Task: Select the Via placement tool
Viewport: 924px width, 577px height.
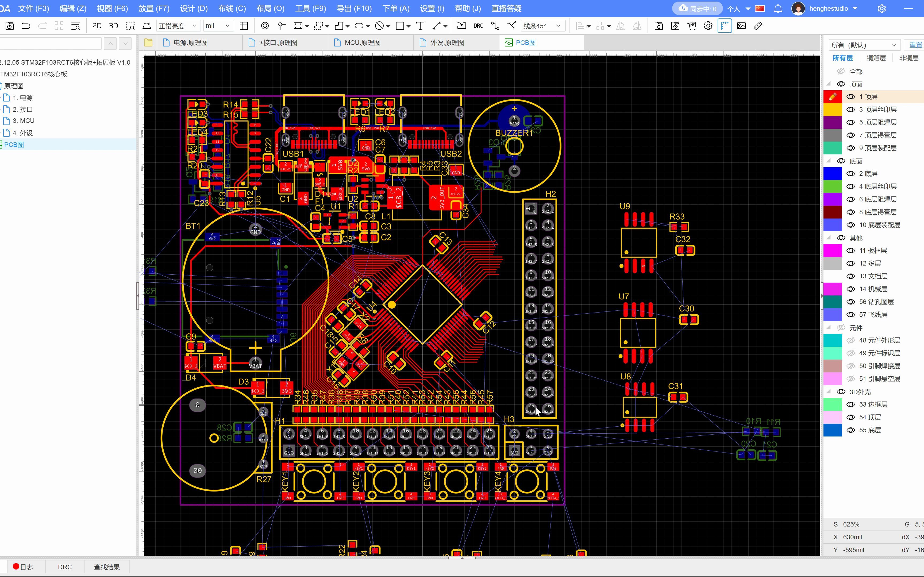Action: coord(265,26)
